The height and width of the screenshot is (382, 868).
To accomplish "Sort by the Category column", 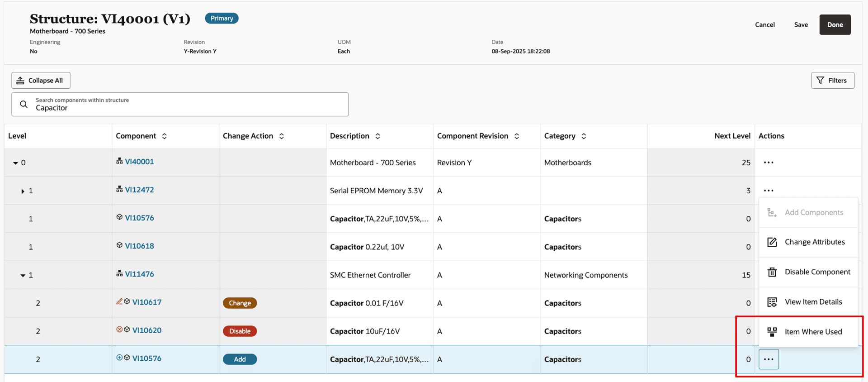I will [584, 136].
